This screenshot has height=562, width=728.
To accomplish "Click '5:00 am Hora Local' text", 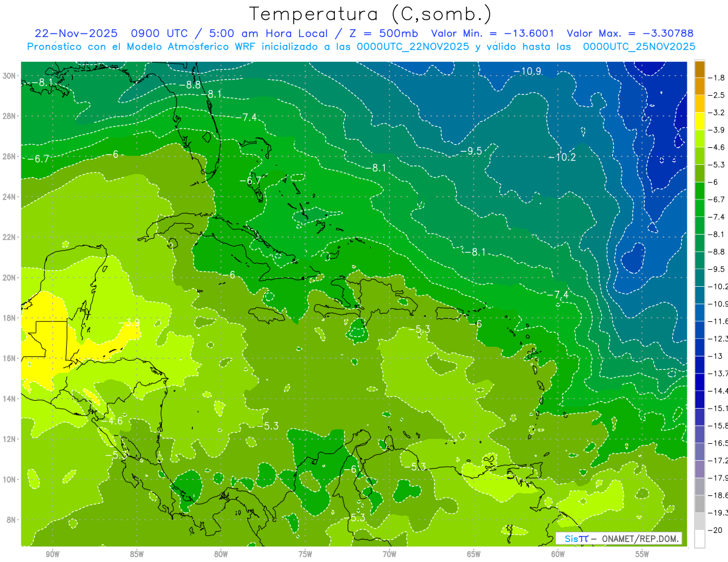I will (268, 33).
